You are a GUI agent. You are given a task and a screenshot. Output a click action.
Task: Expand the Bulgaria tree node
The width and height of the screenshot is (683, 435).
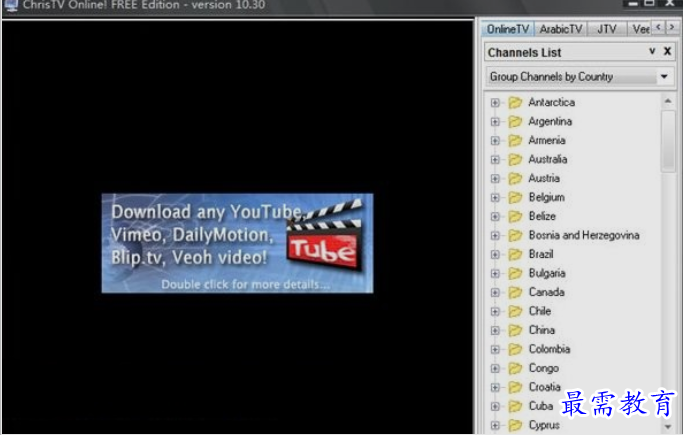(x=495, y=273)
